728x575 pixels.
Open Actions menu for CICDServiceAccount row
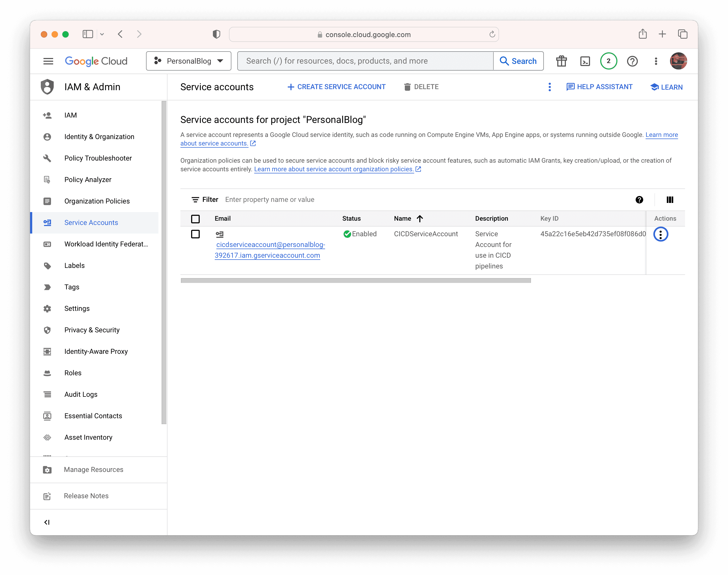point(660,234)
